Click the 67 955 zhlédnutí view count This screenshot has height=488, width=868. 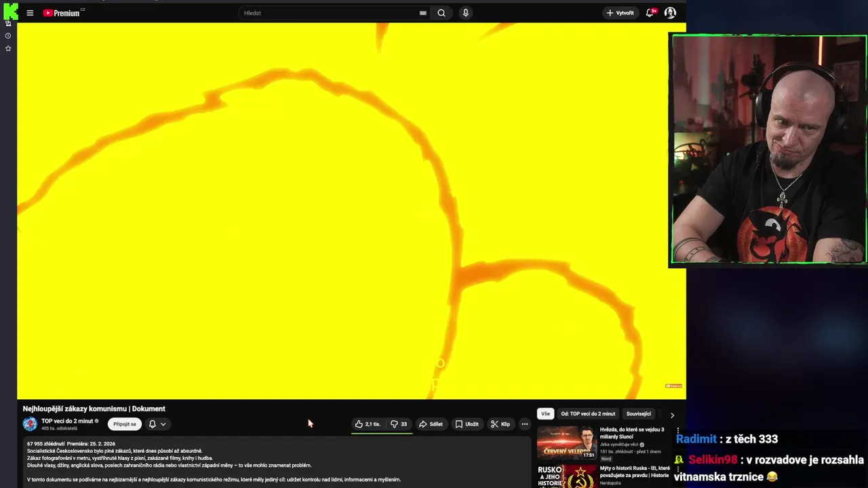coord(45,444)
